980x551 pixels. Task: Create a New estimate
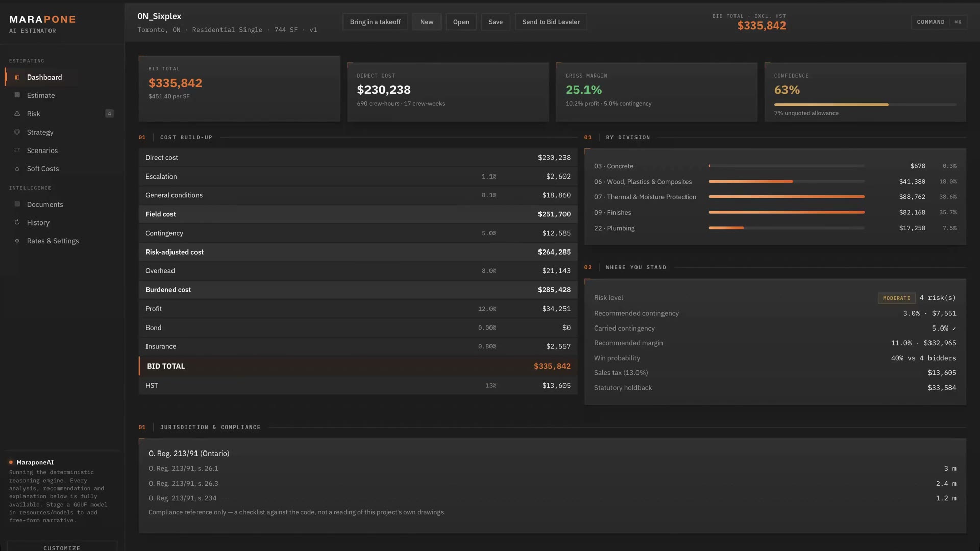pos(427,22)
